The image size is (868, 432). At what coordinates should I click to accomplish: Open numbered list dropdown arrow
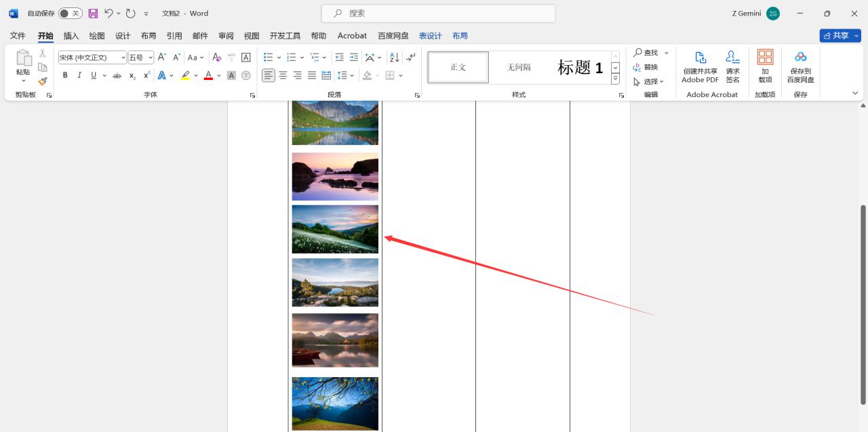[x=302, y=58]
